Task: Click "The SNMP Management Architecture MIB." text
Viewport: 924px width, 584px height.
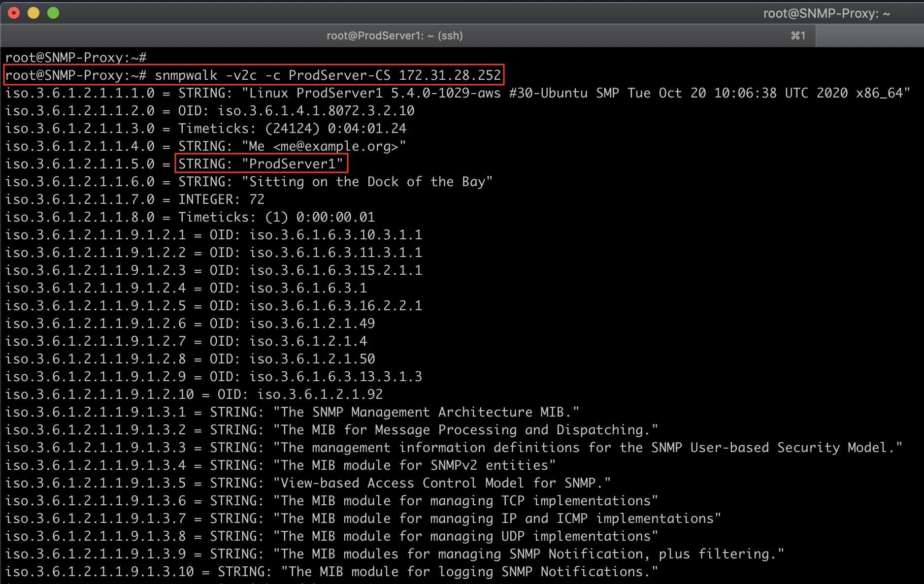Action: coord(426,412)
